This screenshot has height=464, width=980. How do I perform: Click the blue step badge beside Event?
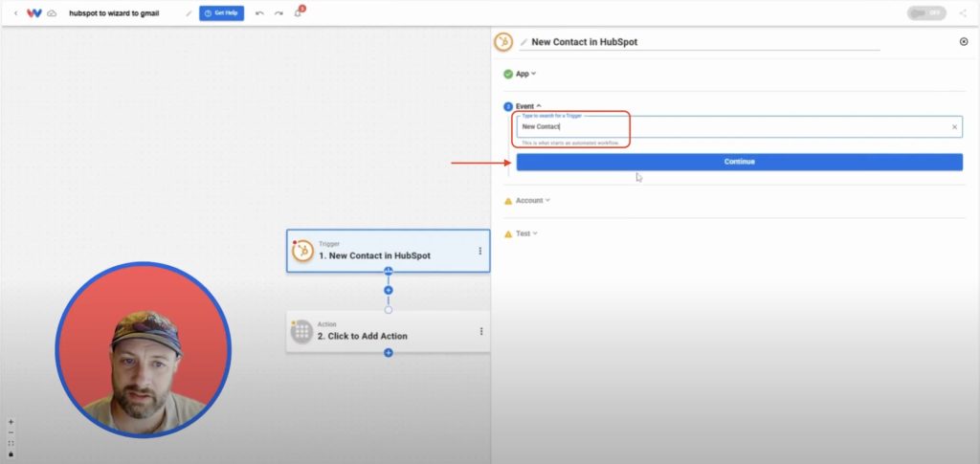pyautogui.click(x=508, y=107)
